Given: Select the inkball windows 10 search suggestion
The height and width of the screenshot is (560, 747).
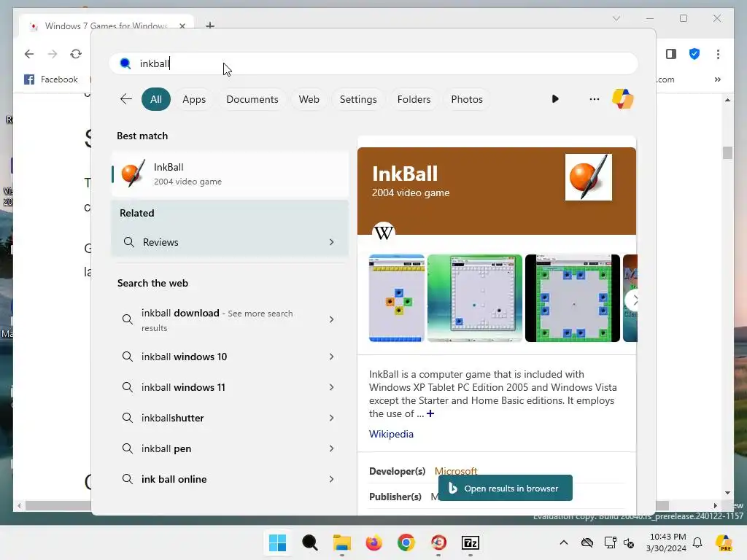Looking at the screenshot, I should click(x=230, y=357).
